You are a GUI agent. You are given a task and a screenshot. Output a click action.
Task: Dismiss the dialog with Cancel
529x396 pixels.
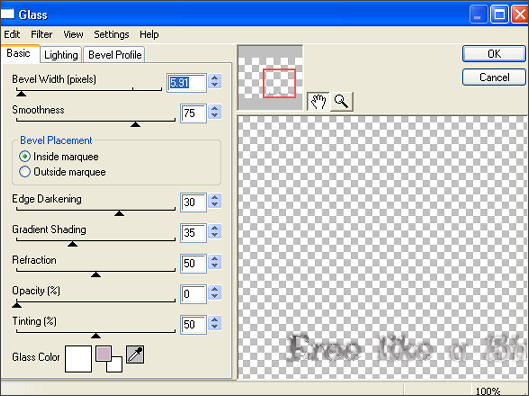[x=494, y=77]
